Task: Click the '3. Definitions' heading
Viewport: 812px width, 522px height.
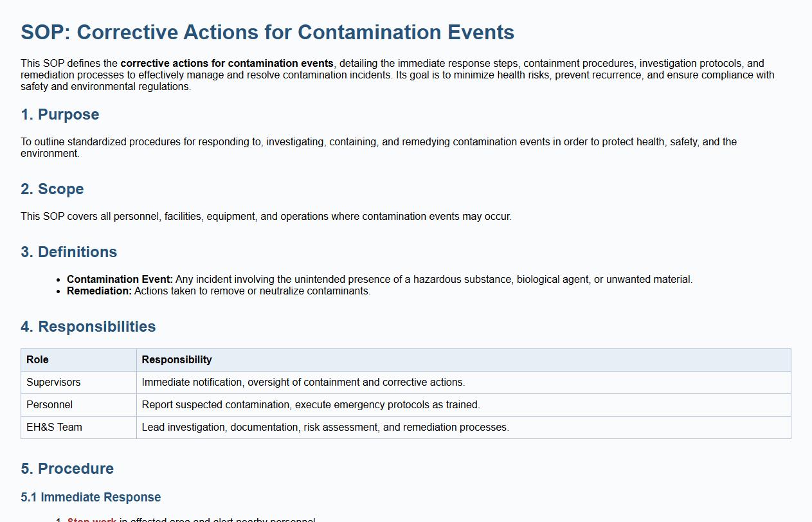Action: coord(69,252)
